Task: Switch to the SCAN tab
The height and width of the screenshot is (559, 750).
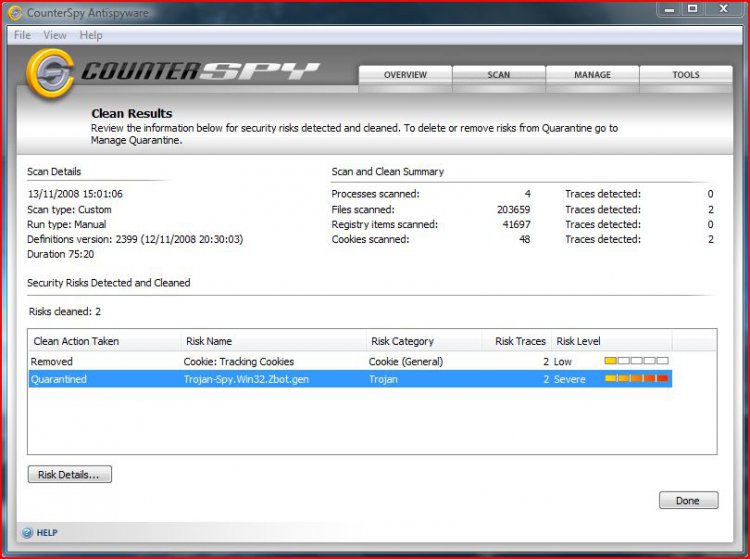Action: (498, 75)
